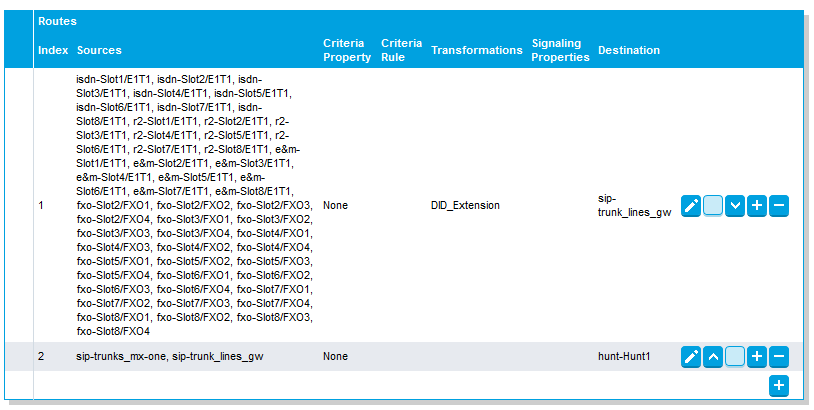Click the disabled move-up box in route 1
The image size is (814, 410).
(x=713, y=206)
